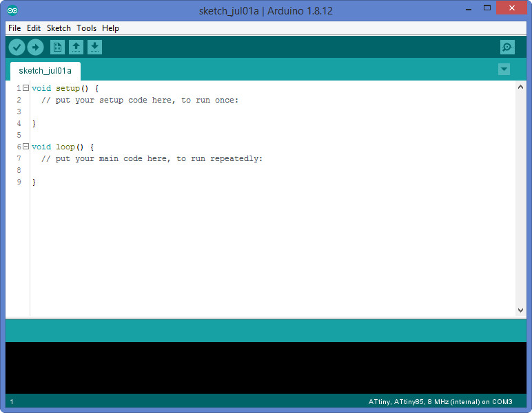532x413 pixels.
Task: Open the Sketch menu
Action: pyautogui.click(x=59, y=28)
